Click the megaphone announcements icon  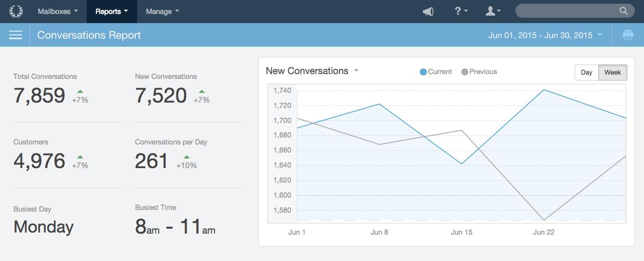[428, 11]
